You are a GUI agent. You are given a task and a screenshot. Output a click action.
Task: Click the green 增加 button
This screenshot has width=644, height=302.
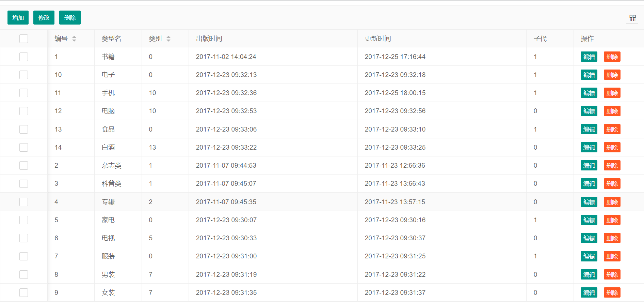pyautogui.click(x=18, y=18)
